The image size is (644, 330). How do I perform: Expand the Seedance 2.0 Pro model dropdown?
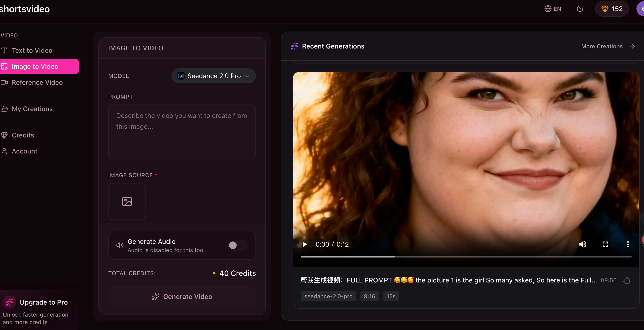(x=214, y=76)
